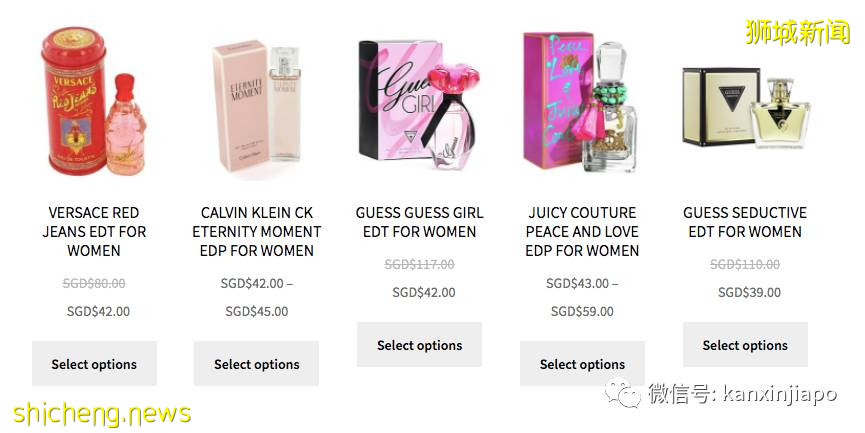Click the WeChat logo icon
The height and width of the screenshot is (433, 865).
click(x=628, y=394)
